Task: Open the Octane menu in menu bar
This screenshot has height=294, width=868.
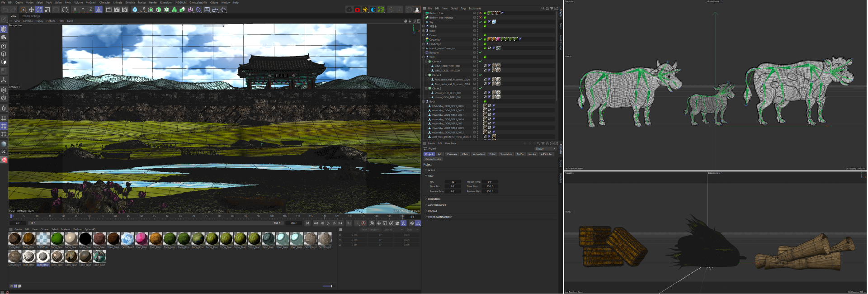Action: (214, 2)
